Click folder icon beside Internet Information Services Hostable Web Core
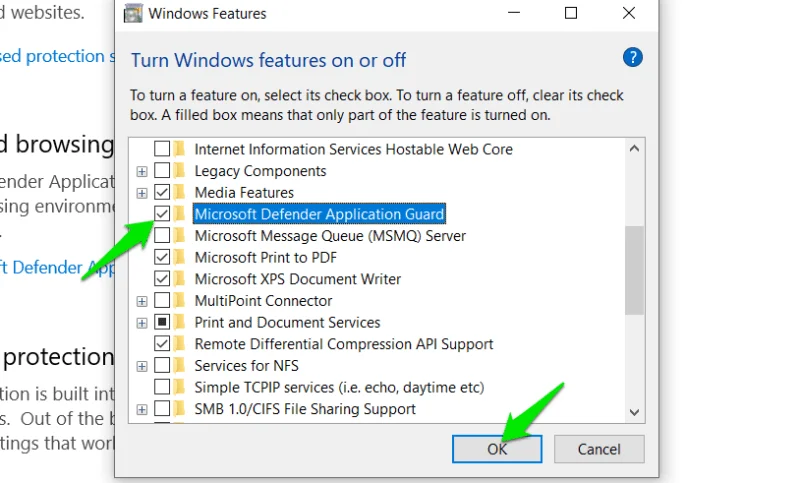This screenshot has width=800, height=483. (x=179, y=149)
